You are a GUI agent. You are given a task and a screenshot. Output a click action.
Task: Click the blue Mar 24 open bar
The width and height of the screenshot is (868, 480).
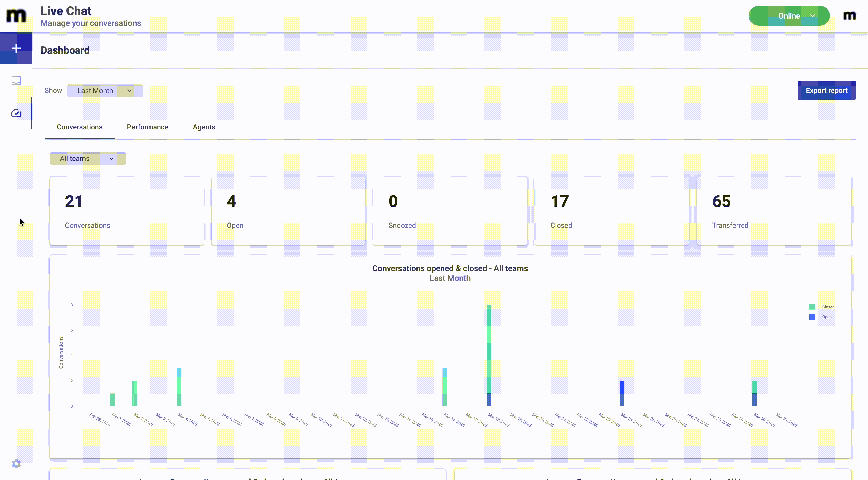pyautogui.click(x=621, y=393)
